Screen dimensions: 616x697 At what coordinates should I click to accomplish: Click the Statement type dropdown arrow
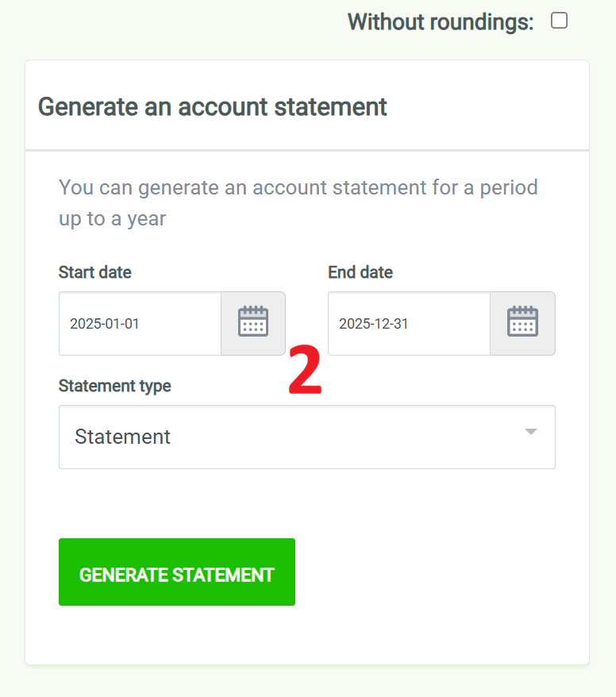point(531,432)
